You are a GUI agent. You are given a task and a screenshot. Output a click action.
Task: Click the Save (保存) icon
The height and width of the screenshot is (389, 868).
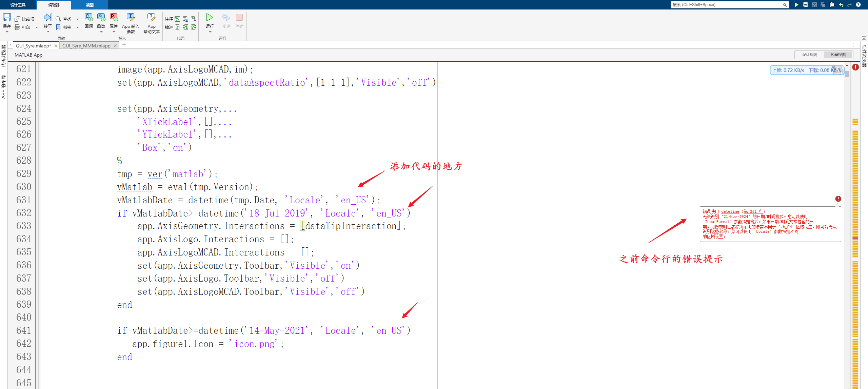pyautogui.click(x=7, y=18)
